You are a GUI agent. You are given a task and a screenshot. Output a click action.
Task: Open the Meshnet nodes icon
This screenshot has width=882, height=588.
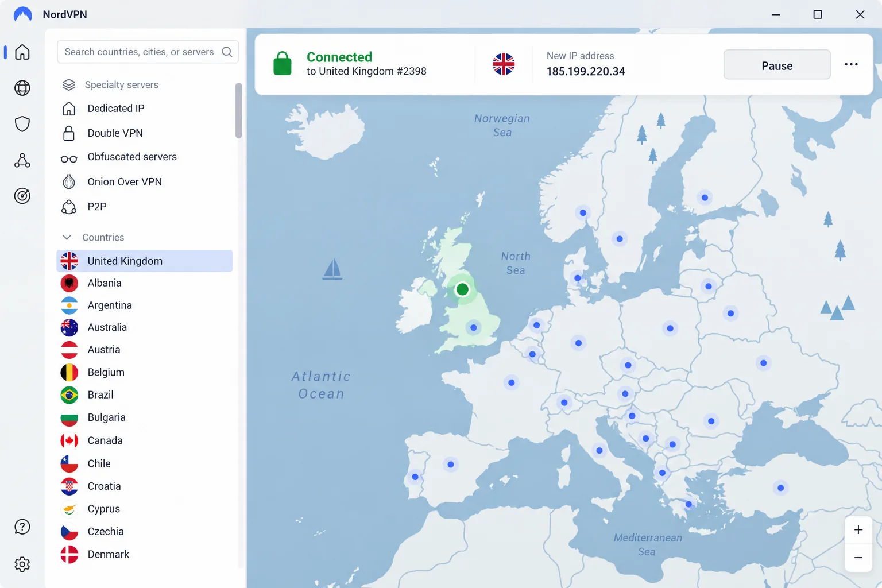click(x=22, y=160)
